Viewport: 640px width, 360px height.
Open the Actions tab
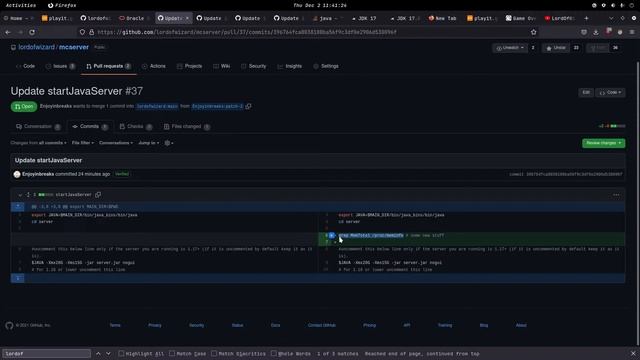[154, 66]
